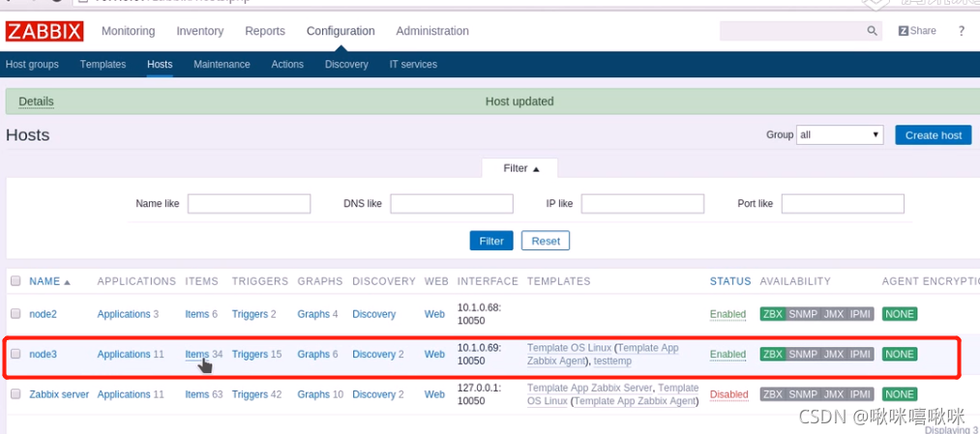The image size is (980, 434).
Task: Switch to the Maintenance submenu
Action: click(222, 65)
